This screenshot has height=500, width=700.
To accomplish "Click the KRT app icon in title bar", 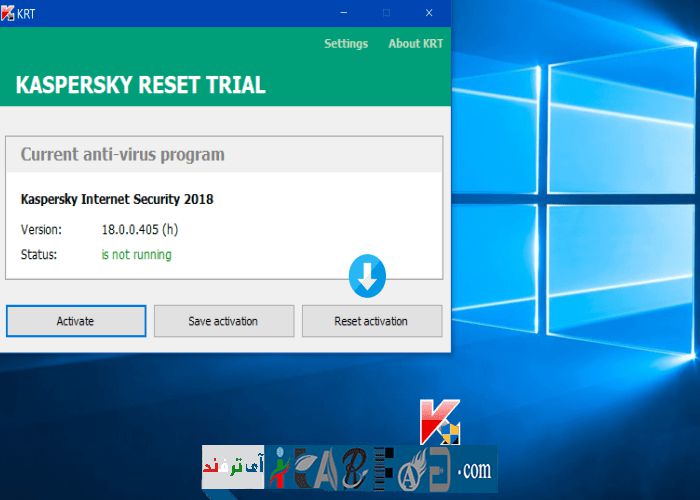I will [9, 13].
